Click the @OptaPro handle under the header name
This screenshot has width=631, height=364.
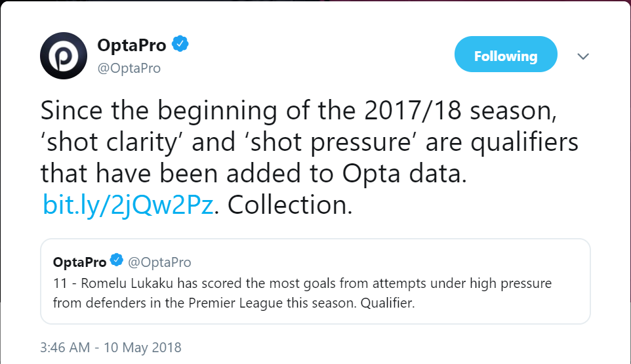click(x=129, y=68)
